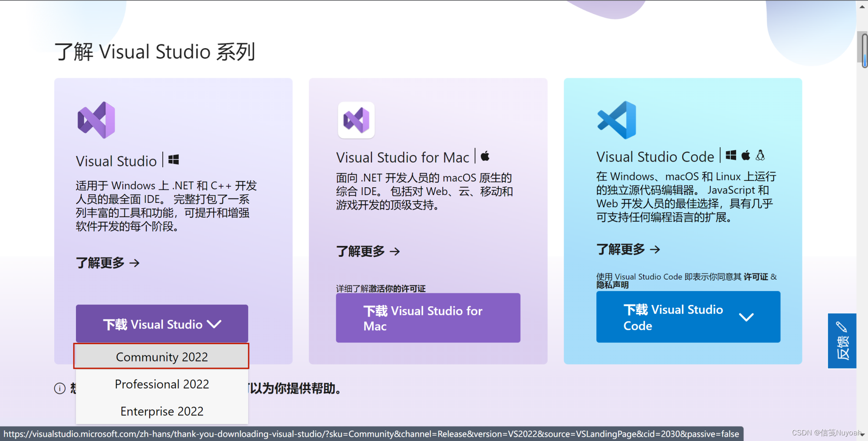Click the info circle icon below cards
Viewport: 868px width, 441px height.
(x=60, y=388)
